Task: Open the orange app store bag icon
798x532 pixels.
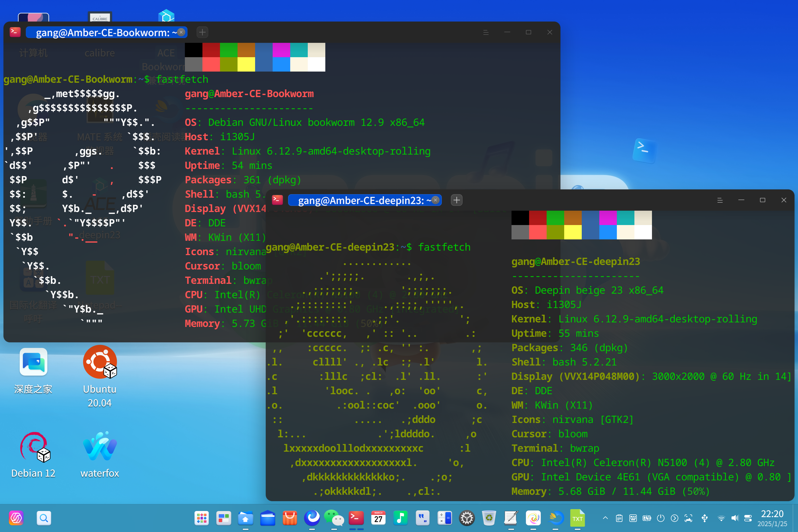Action: (x=290, y=518)
